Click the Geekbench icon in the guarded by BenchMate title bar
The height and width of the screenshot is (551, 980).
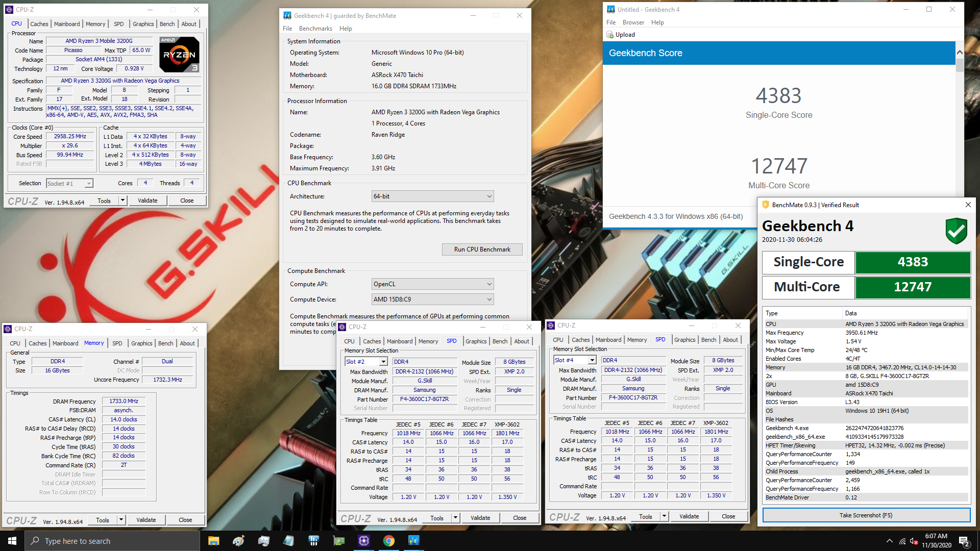click(x=287, y=16)
